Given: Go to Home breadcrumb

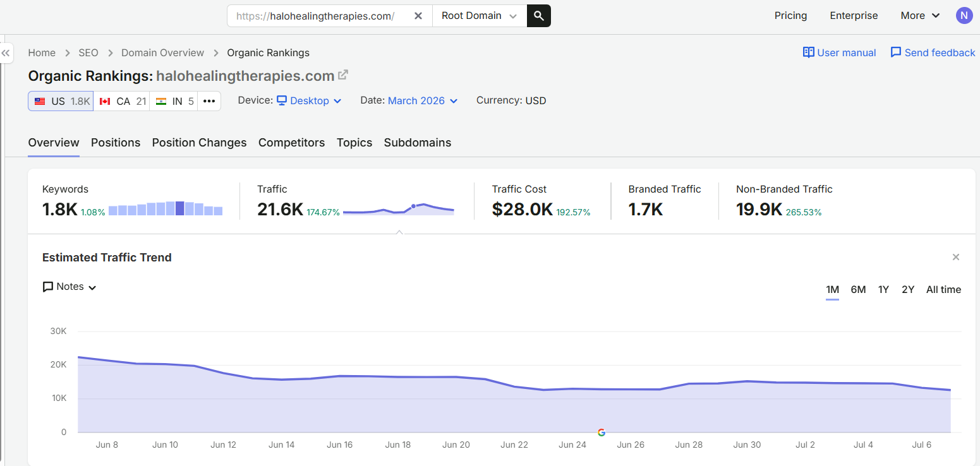Looking at the screenshot, I should coord(42,53).
